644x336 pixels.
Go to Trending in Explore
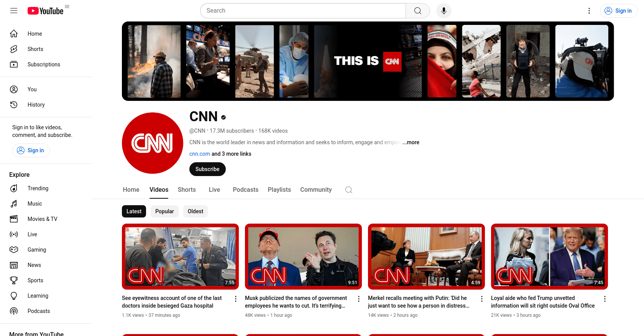(x=38, y=188)
